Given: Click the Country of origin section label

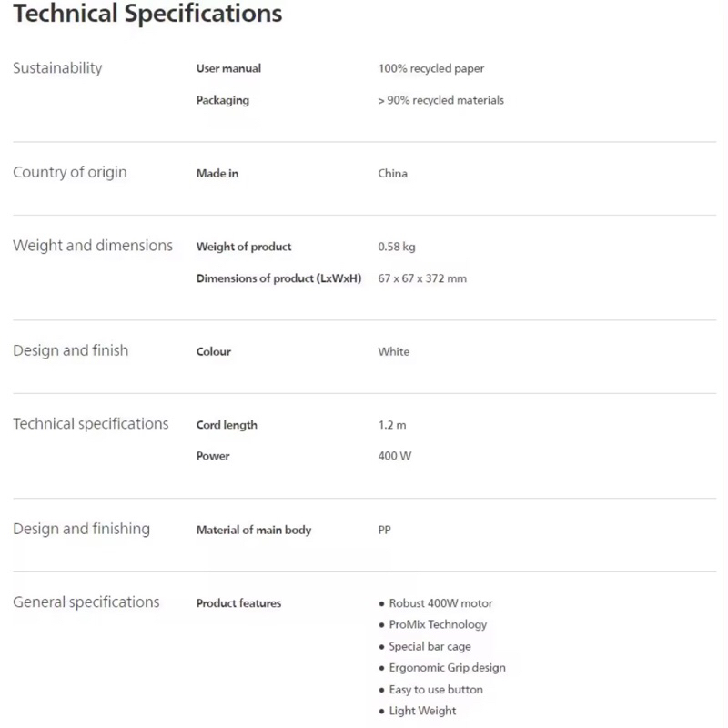Looking at the screenshot, I should (70, 173).
